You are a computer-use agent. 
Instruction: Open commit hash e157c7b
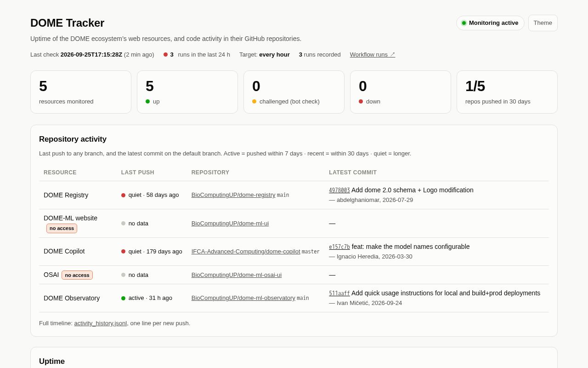[x=339, y=247]
